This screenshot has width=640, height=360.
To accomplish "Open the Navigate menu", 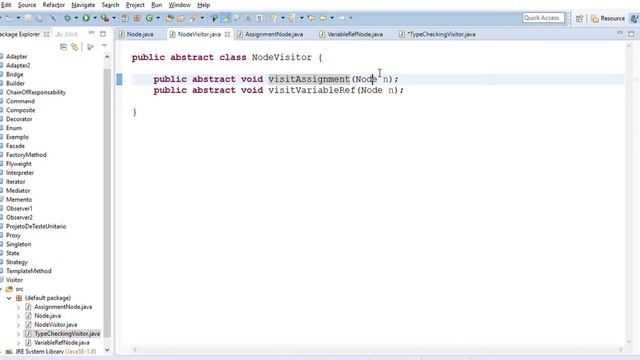I will click(83, 5).
